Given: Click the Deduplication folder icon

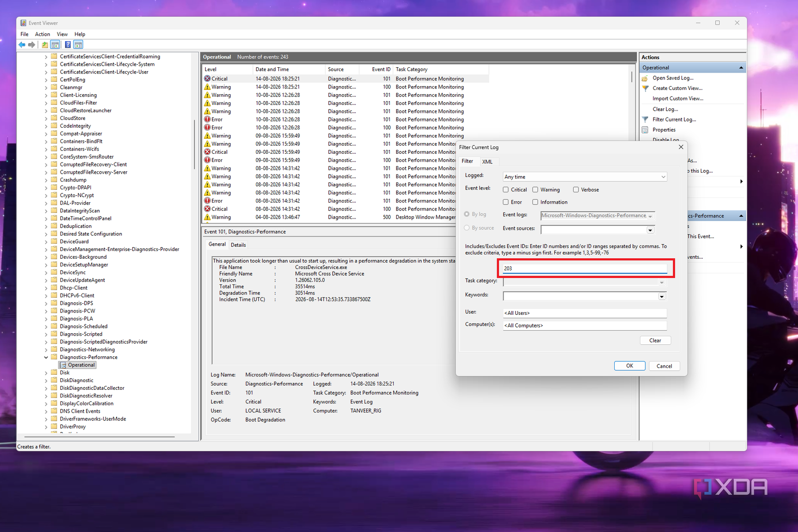Looking at the screenshot, I should 54,226.
